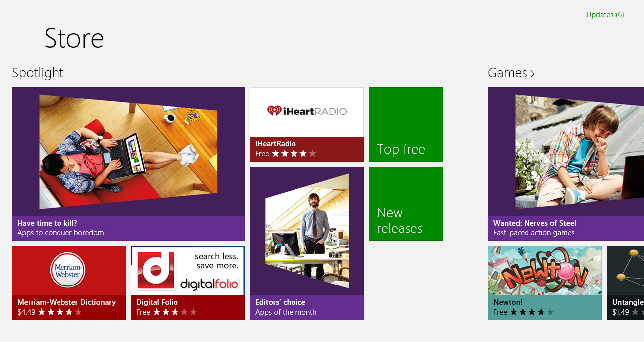This screenshot has width=644, height=342.
Task: Click 'Apps to conquer boredom' caption
Action: tap(60, 233)
